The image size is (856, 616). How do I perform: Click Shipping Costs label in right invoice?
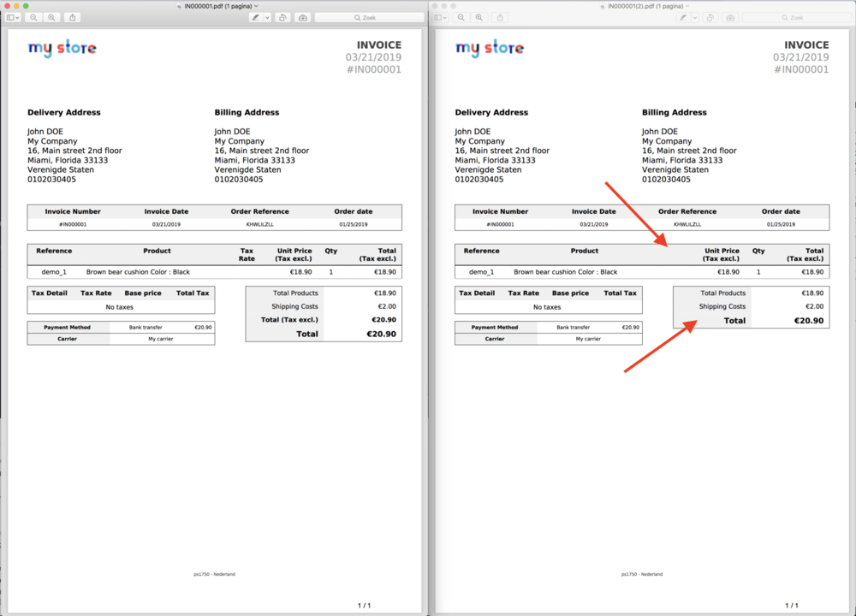[x=722, y=306]
